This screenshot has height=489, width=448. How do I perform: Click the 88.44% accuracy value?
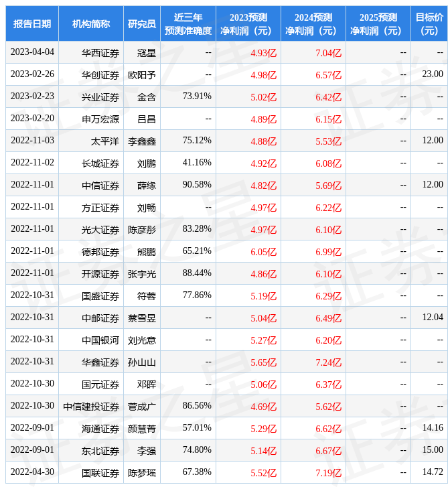[197, 273]
